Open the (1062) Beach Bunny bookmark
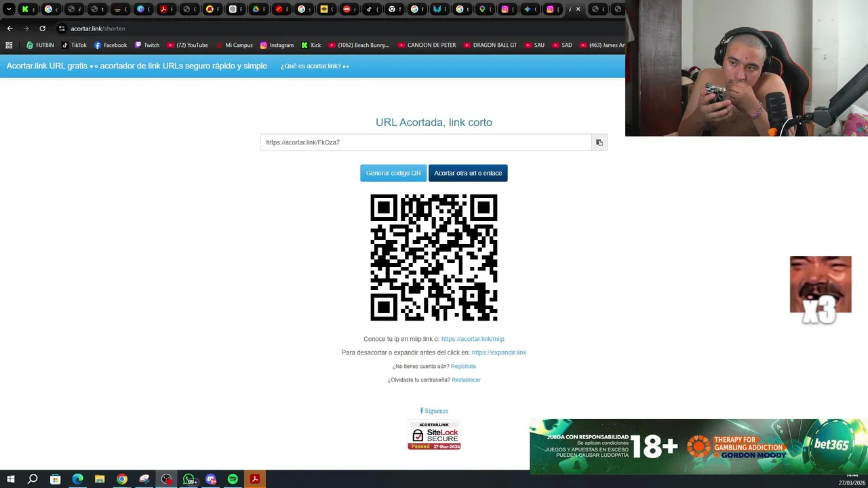 [359, 45]
